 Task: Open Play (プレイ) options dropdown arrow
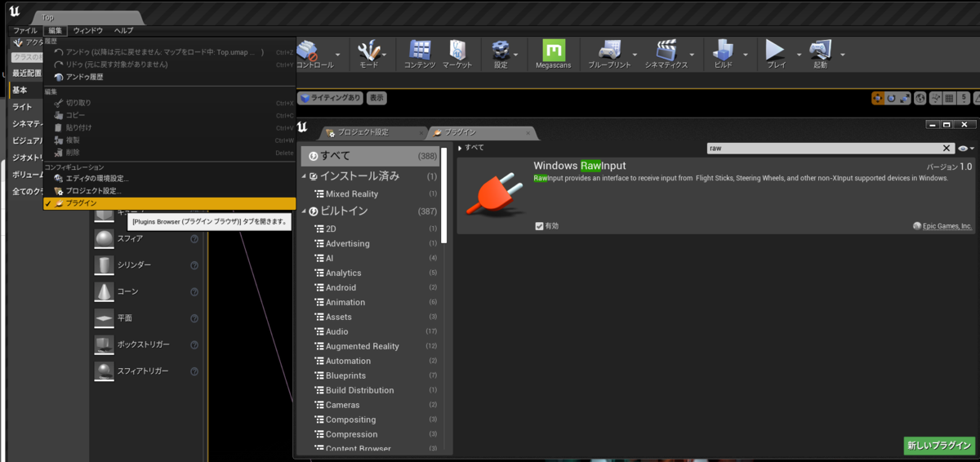click(799, 55)
